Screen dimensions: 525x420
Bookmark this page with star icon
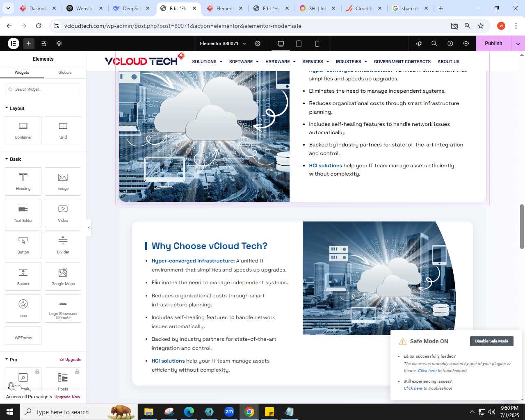(x=481, y=26)
